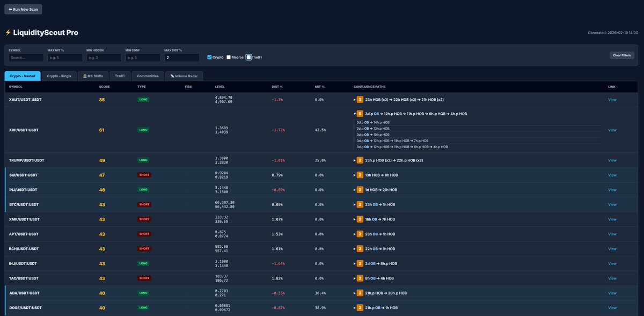Collapse the XRP/USDT:USDT confluence paths

click(354, 114)
